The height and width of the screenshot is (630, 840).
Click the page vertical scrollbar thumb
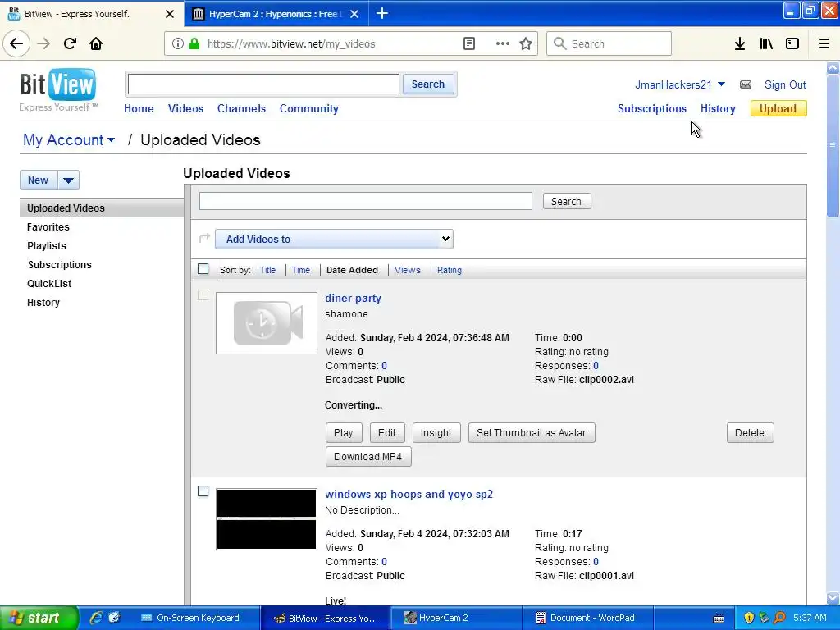[833, 146]
